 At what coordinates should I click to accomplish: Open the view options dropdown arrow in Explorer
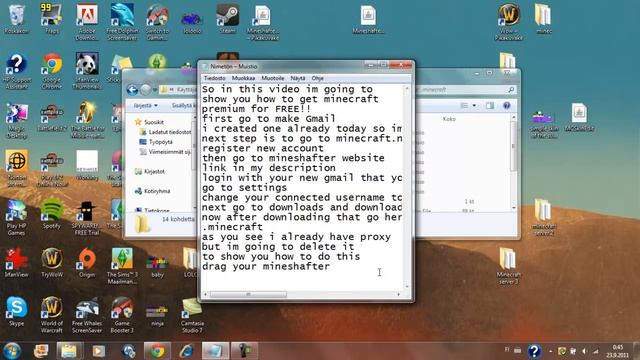474,105
